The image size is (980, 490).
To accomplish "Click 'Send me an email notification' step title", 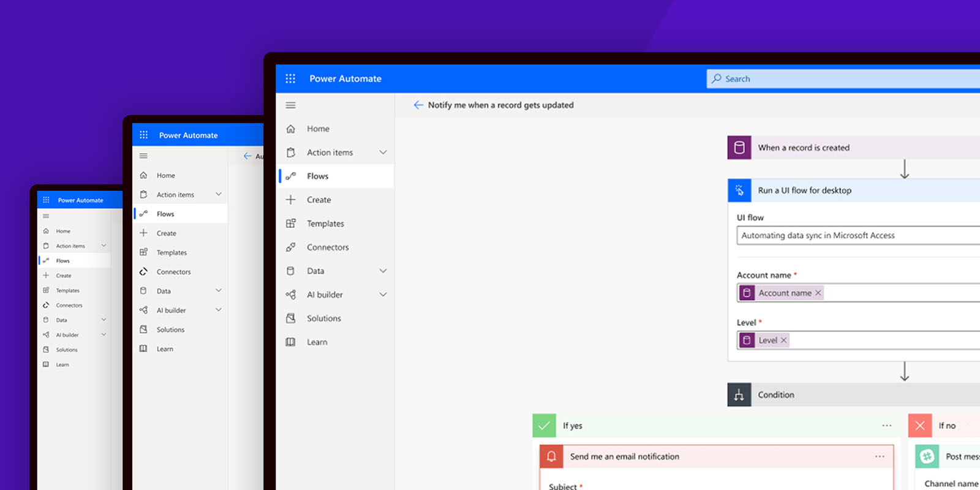I will [x=624, y=456].
